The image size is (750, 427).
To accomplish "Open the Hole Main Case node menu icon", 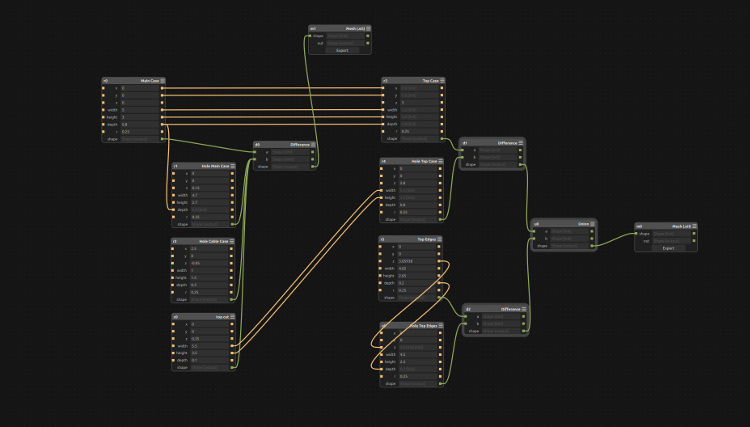I will tap(233, 166).
